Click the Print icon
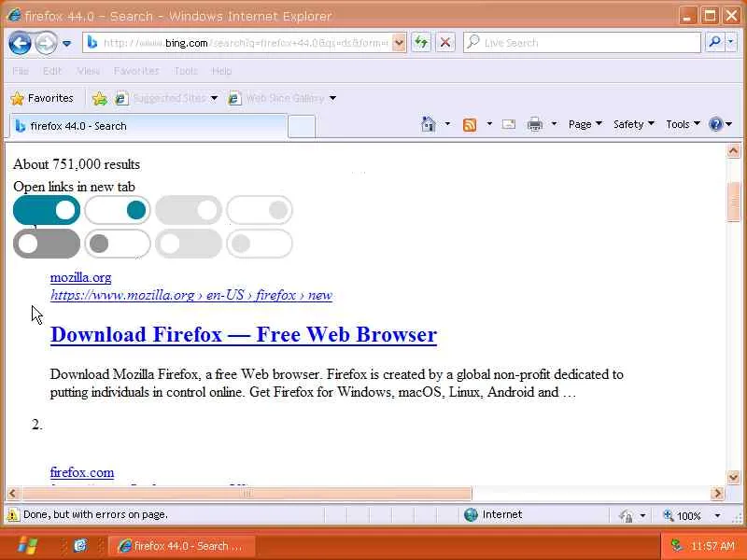 coord(535,124)
